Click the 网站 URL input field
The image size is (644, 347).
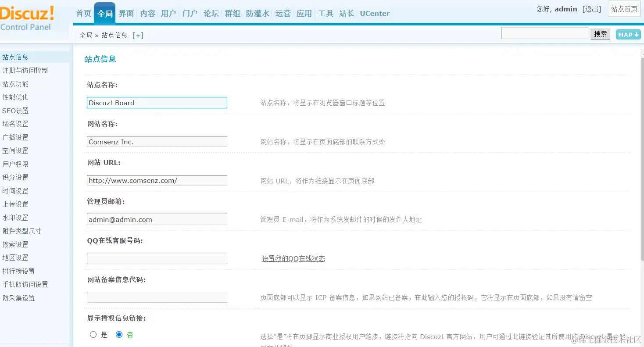[157, 180]
